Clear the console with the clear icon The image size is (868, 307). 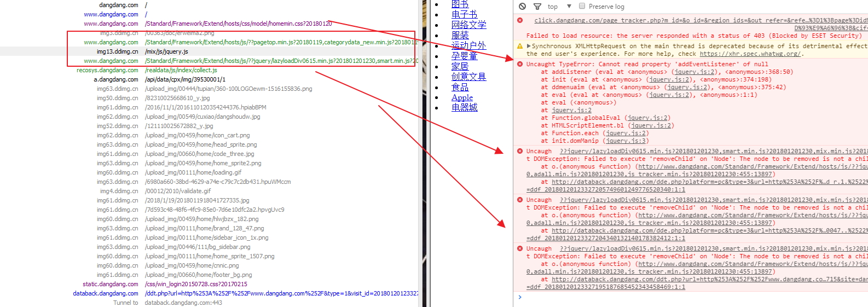tap(522, 7)
